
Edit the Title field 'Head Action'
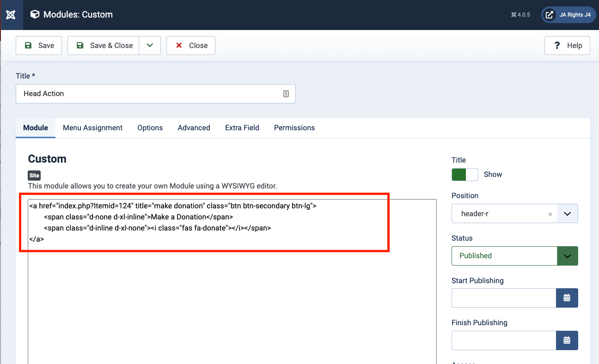[x=156, y=94]
